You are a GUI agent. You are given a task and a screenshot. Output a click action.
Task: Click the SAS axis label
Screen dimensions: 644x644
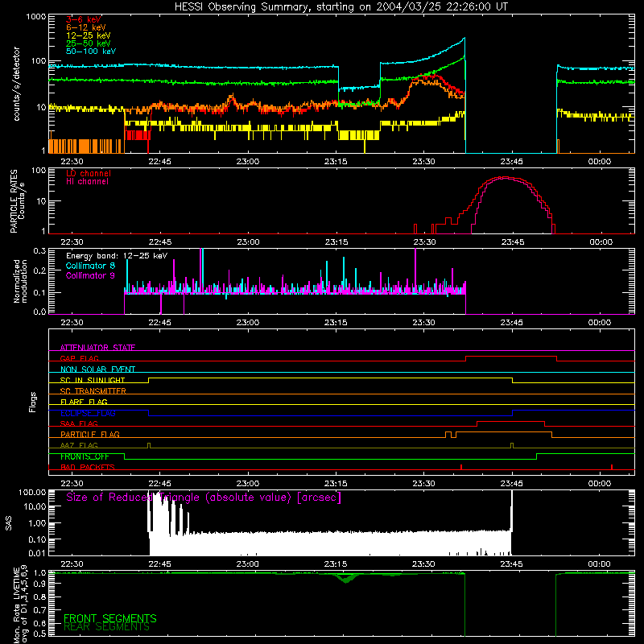(9, 522)
